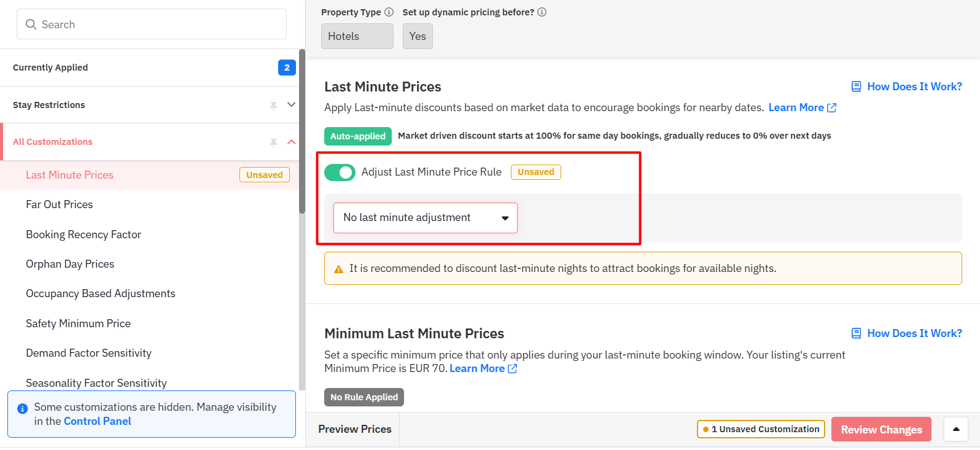Viewport: 980px width, 450px height.
Task: Click external link icon after first Learn More
Action: point(832,108)
